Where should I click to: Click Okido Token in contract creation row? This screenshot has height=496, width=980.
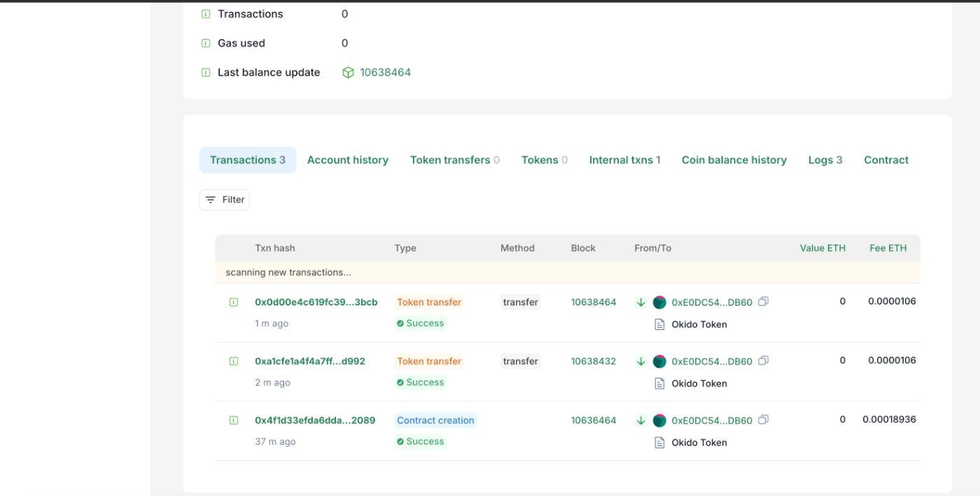[699, 443]
